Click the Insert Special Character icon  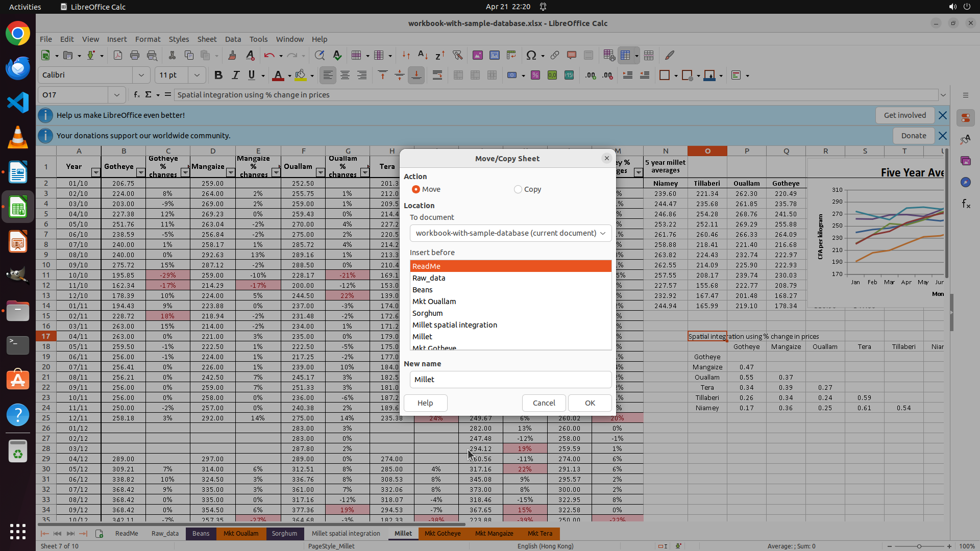point(531,55)
